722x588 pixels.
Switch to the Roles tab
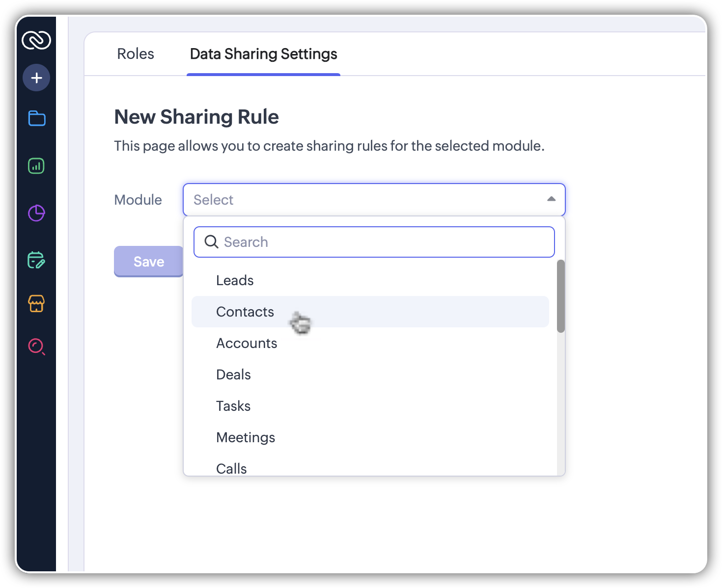136,53
